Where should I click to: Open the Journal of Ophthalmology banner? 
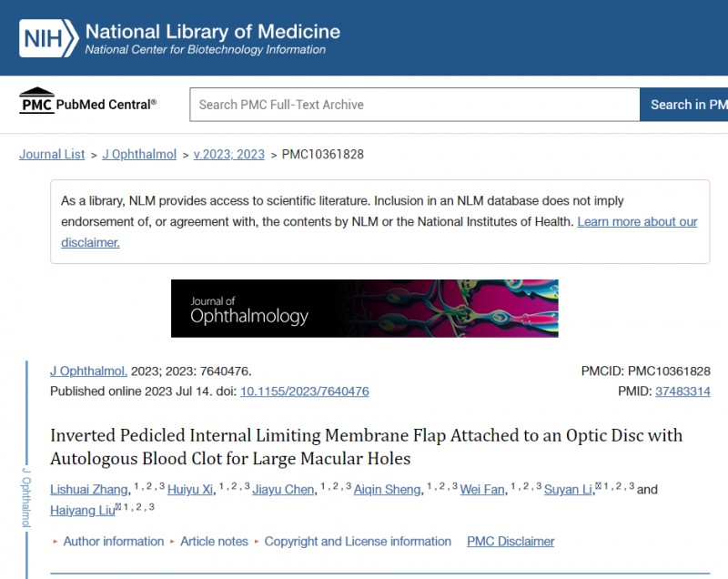365,309
